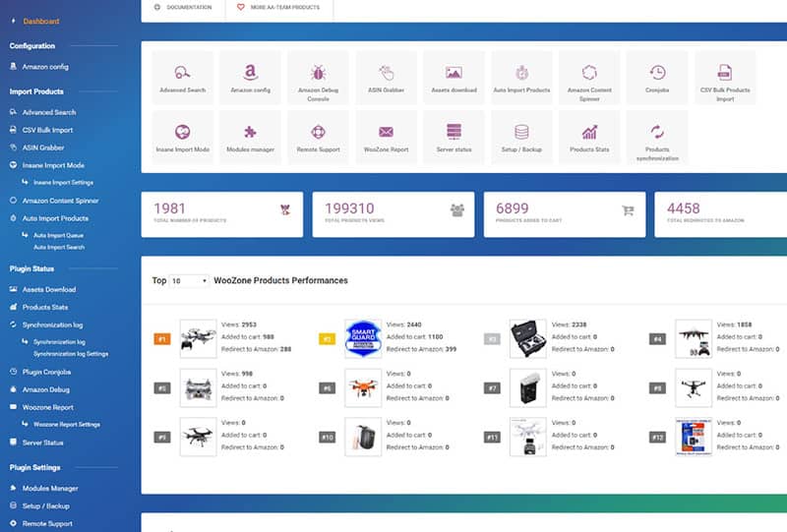Click the #6 orange drone thumbnail
The image size is (787, 532).
coord(363,387)
